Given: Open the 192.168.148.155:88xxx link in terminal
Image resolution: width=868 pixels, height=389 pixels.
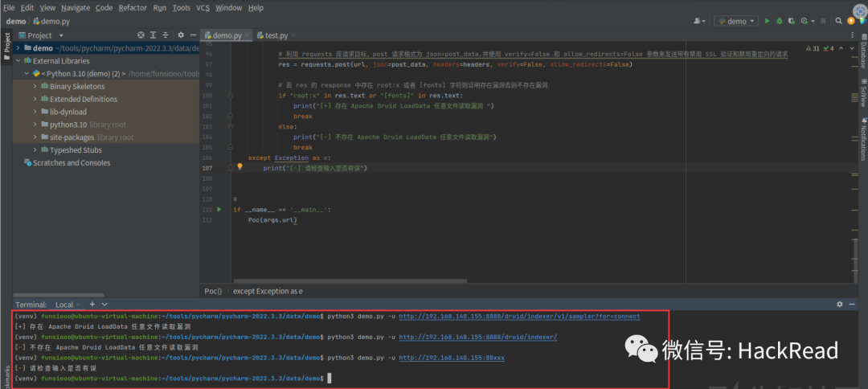Looking at the screenshot, I should 451,358.
